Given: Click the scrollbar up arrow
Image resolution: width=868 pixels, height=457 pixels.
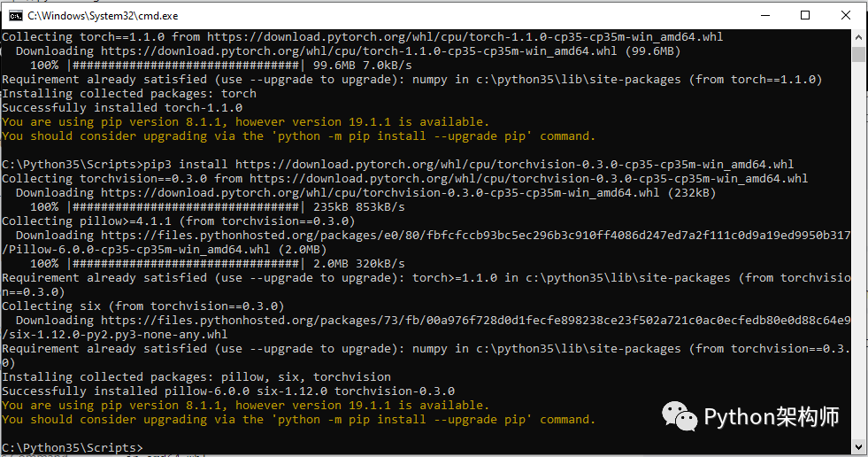Looking at the screenshot, I should tap(858, 38).
